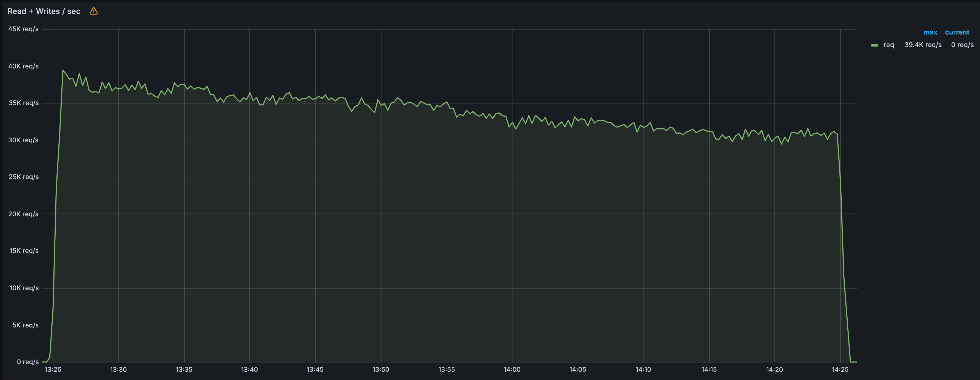980x380 pixels.
Task: Click the 13:30 time axis label
Action: coord(118,369)
